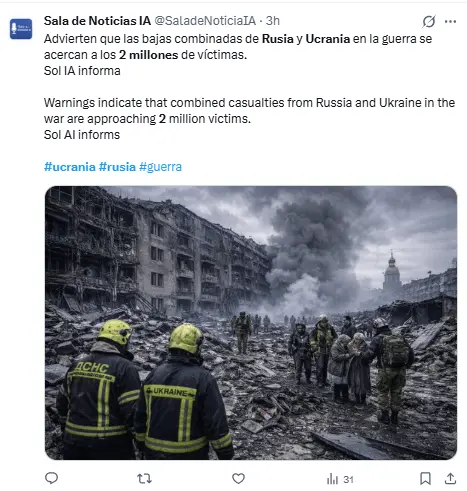Screen dimensions: 467x491
Task: Open the Sala de Noticias IA profile avatar
Action: tap(21, 29)
